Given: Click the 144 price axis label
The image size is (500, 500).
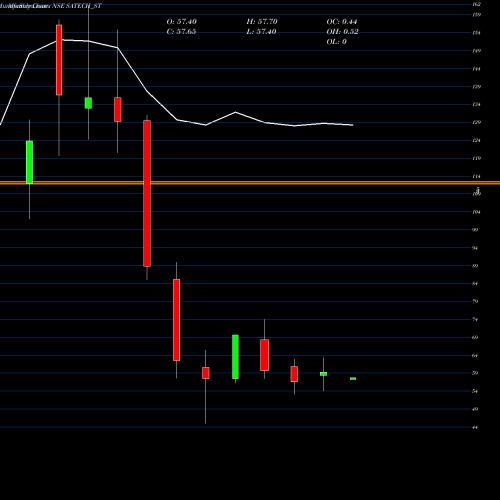Looking at the screenshot, I should (x=476, y=69).
